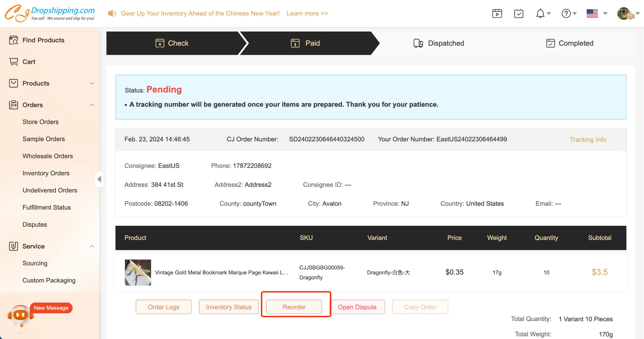Click the help question mark icon
The width and height of the screenshot is (644, 339).
[566, 14]
